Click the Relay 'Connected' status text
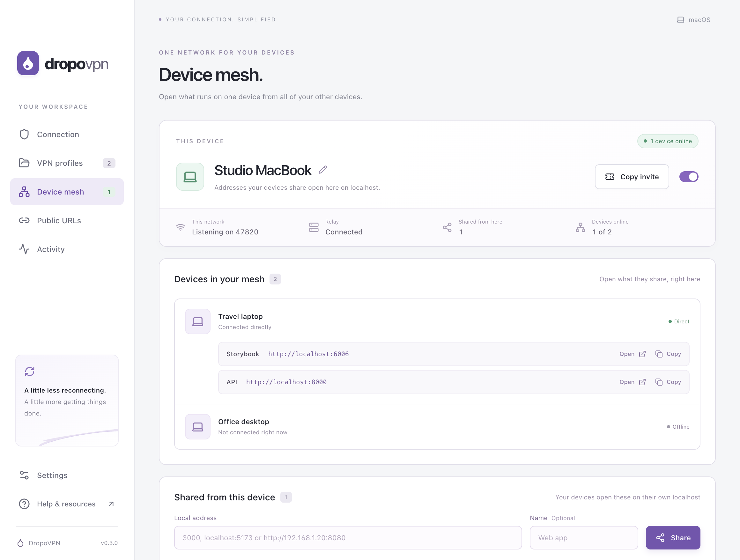 coord(344,232)
